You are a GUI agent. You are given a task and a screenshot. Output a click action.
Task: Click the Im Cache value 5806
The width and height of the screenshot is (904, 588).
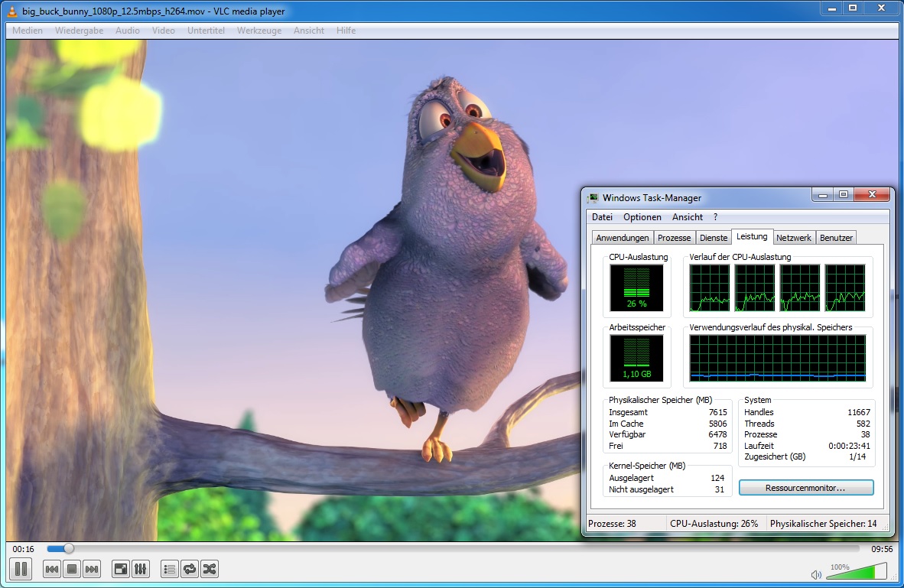(x=718, y=424)
